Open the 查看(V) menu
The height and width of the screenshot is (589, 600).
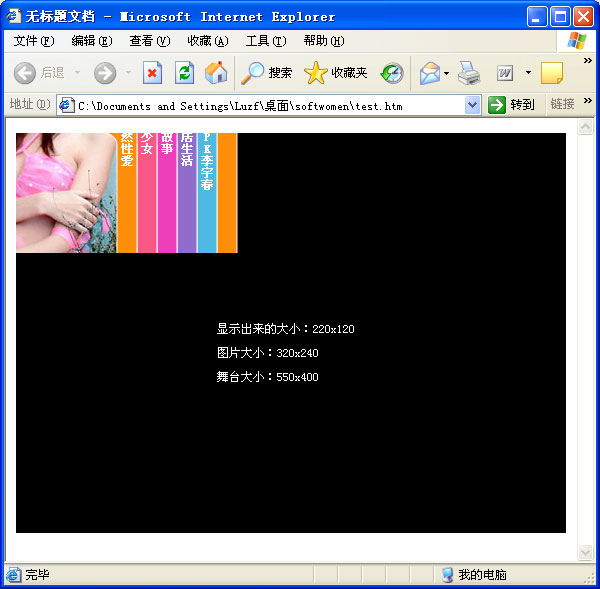[150, 41]
